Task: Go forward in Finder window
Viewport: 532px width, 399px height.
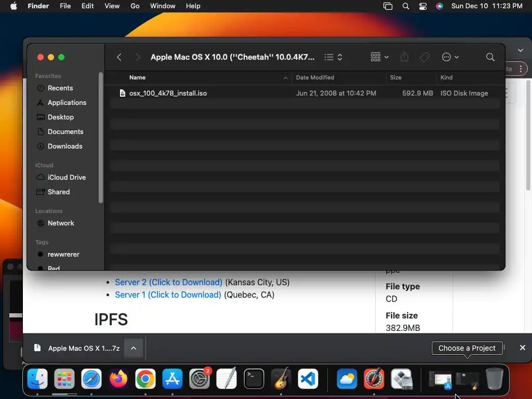Action: (138, 57)
